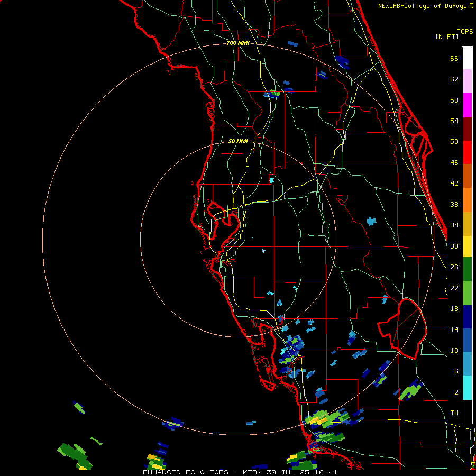Pick the light green color bar swatch
Viewport: 476px width, 476px height.
click(467, 293)
